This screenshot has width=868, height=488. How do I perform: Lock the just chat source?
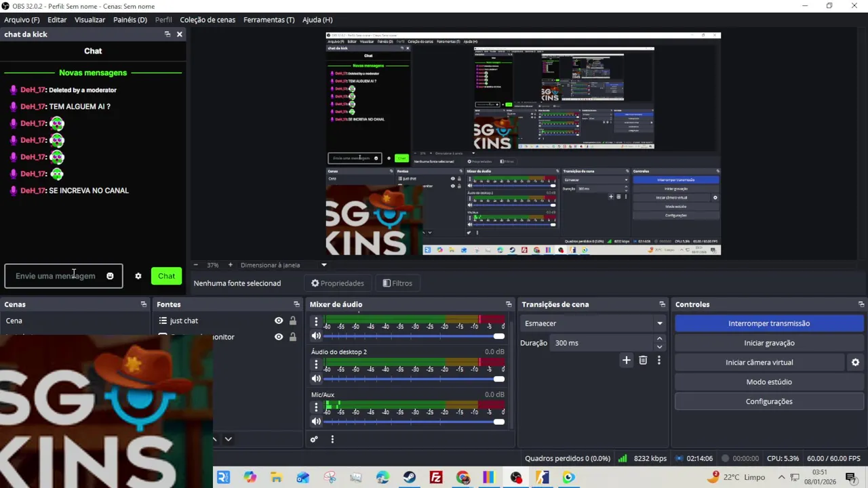[293, 321]
